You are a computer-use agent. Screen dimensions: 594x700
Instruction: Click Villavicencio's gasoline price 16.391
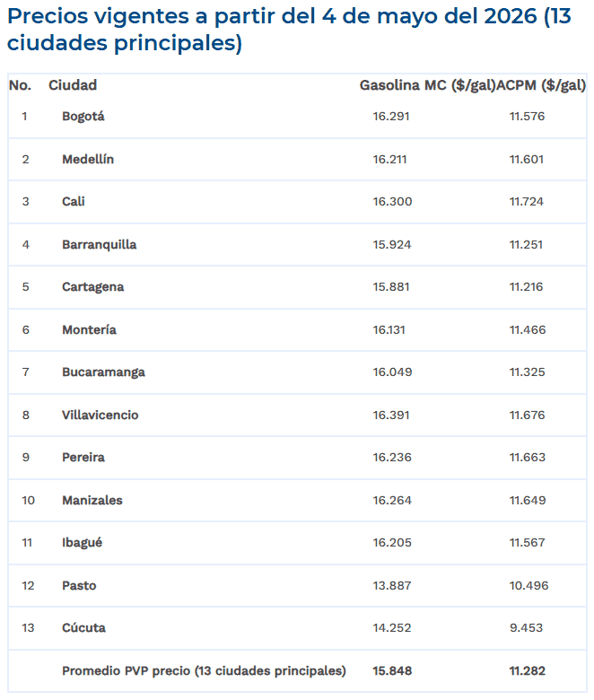(391, 416)
